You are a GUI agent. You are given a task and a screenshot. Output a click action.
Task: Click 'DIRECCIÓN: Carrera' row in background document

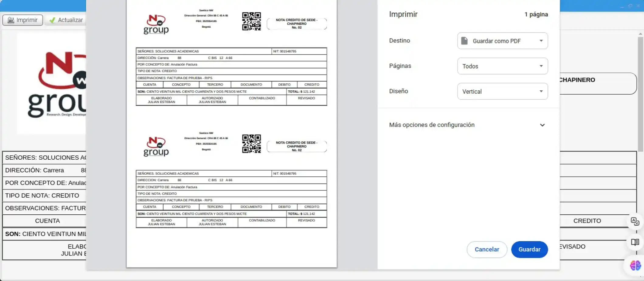[x=44, y=170]
